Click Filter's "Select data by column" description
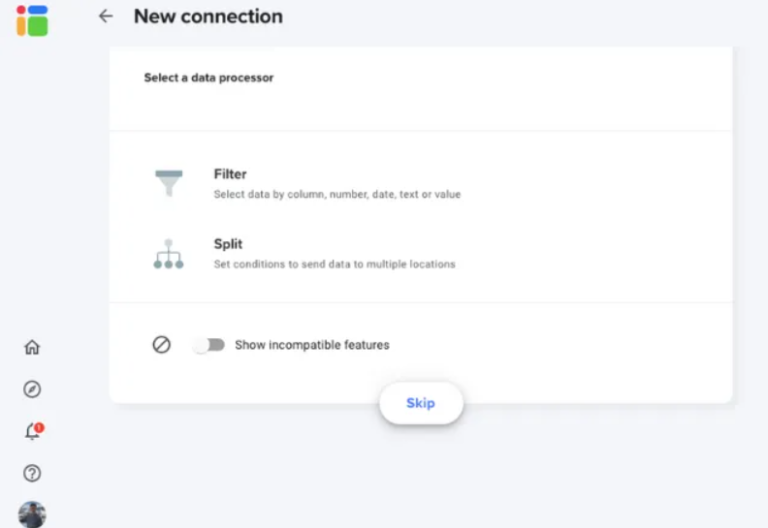This screenshot has width=768, height=528. point(337,194)
